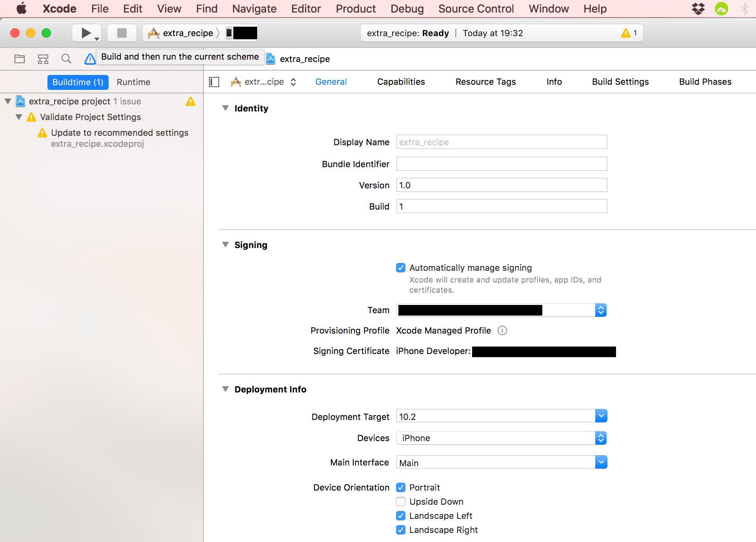Click the warning count indicator in status bar
This screenshot has width=756, height=542.
pyautogui.click(x=629, y=33)
